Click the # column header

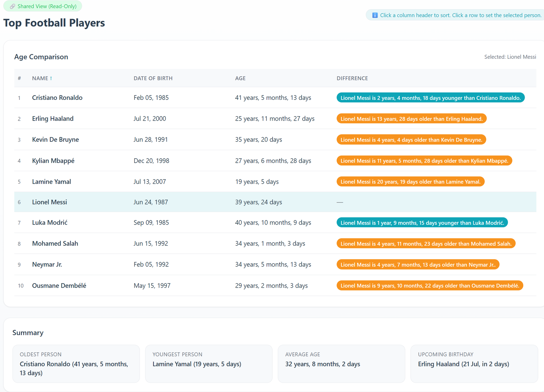[x=19, y=78]
